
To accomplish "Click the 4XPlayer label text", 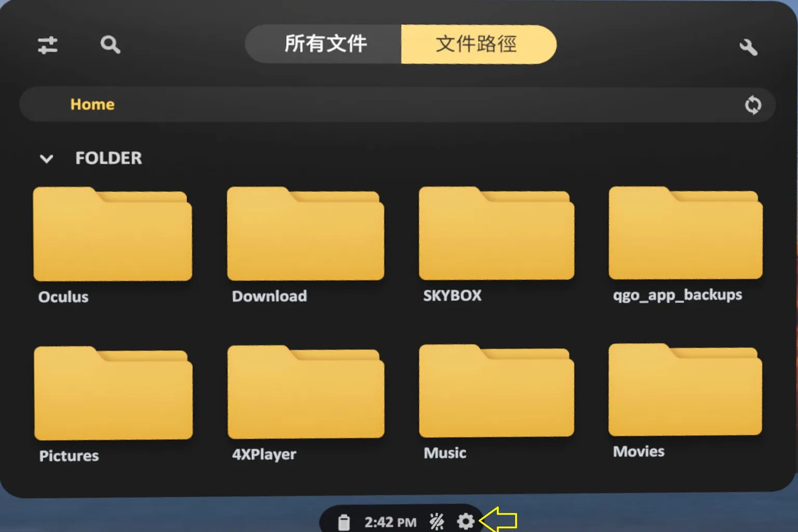I will pos(264,455).
